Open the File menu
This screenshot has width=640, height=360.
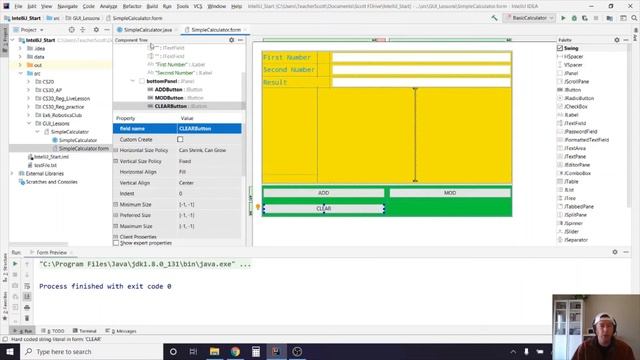pyautogui.click(x=18, y=6)
